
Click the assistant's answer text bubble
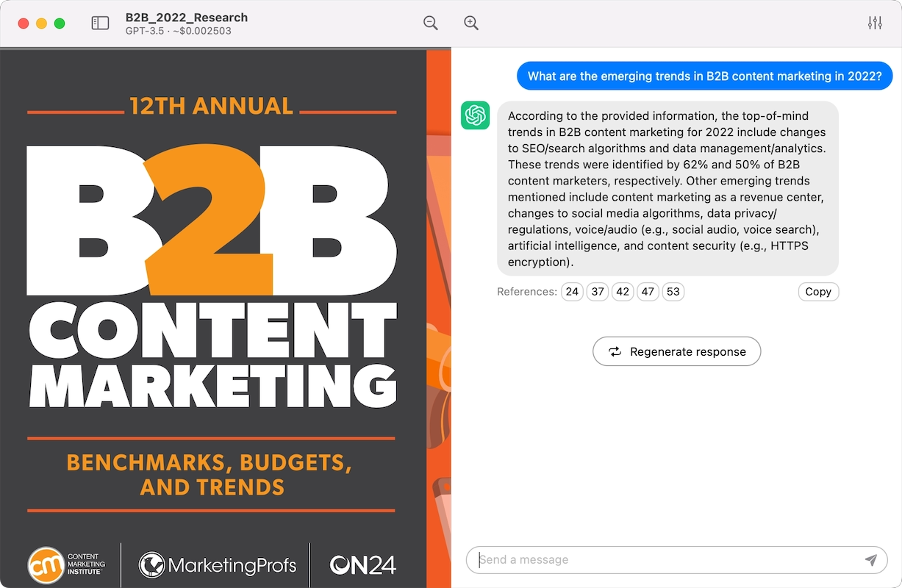[667, 188]
